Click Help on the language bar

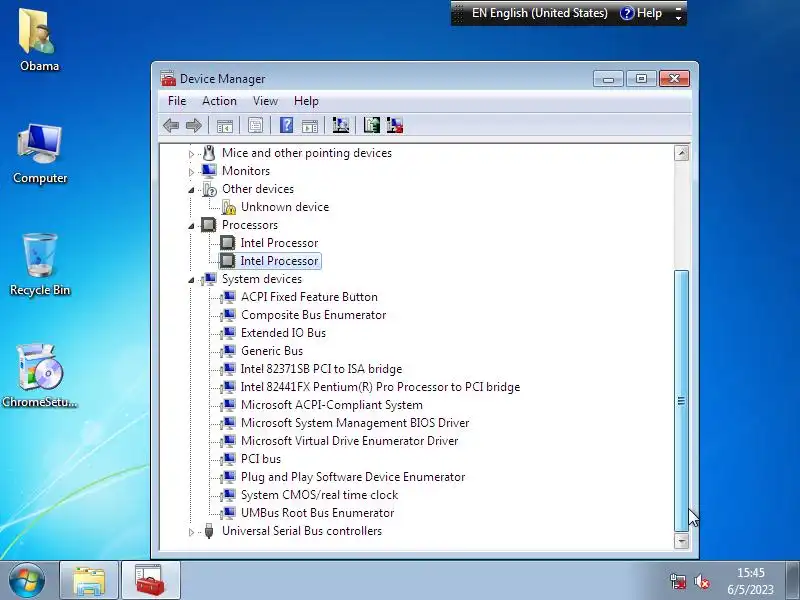(x=641, y=13)
